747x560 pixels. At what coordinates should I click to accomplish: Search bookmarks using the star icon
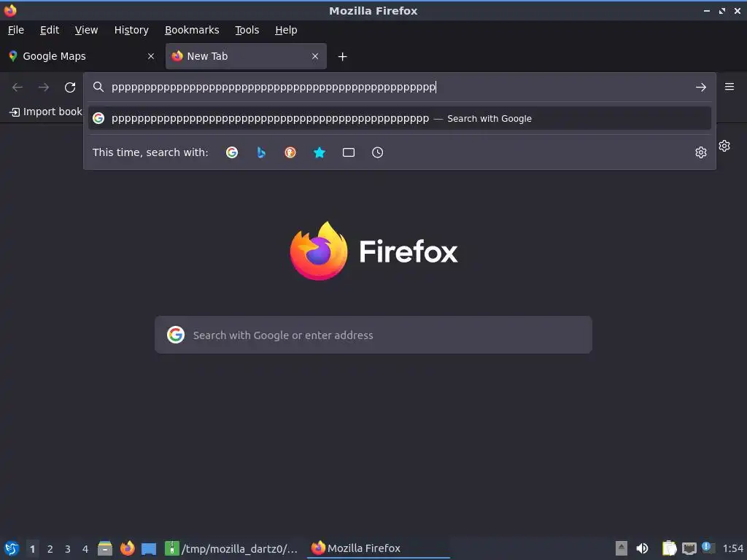click(320, 152)
